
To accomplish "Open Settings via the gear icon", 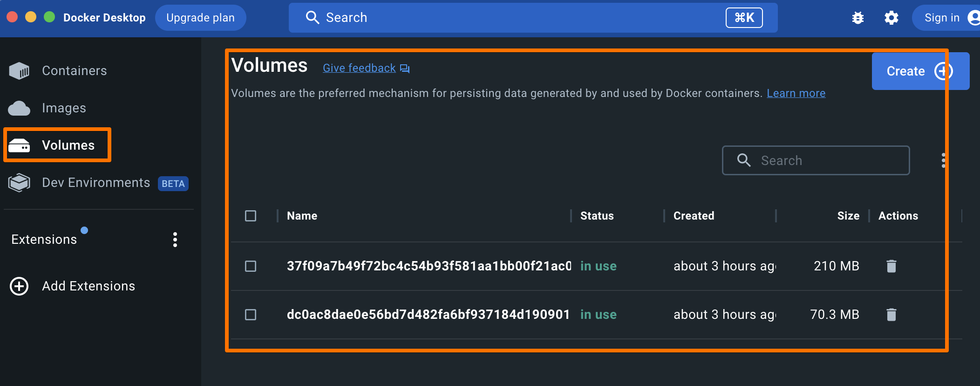I will point(891,18).
